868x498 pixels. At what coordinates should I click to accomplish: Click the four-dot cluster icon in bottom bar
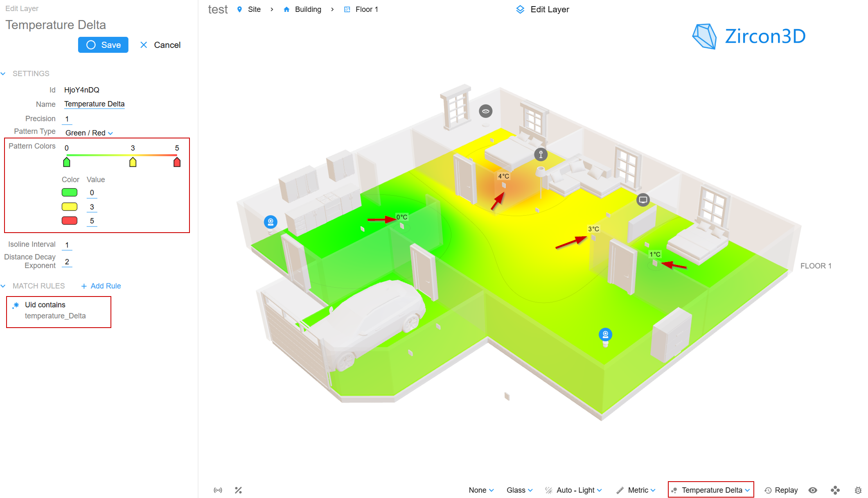835,490
